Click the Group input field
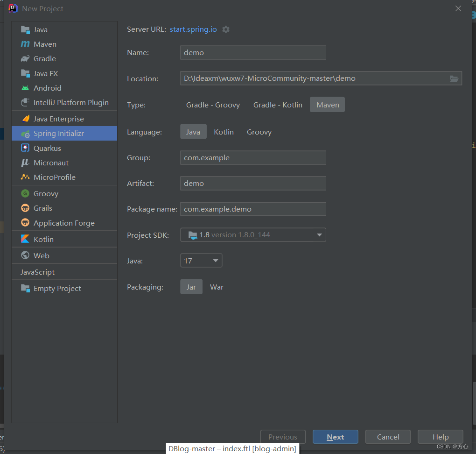Screen dimensions: 476x454 (253, 158)
